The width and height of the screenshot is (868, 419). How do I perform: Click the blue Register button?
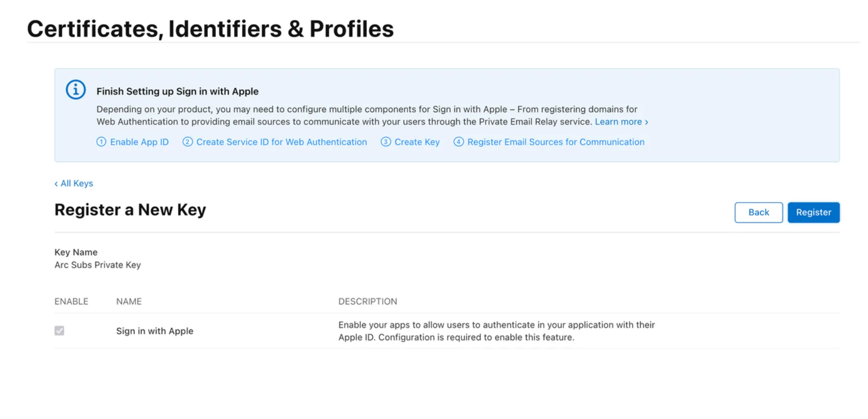click(813, 212)
